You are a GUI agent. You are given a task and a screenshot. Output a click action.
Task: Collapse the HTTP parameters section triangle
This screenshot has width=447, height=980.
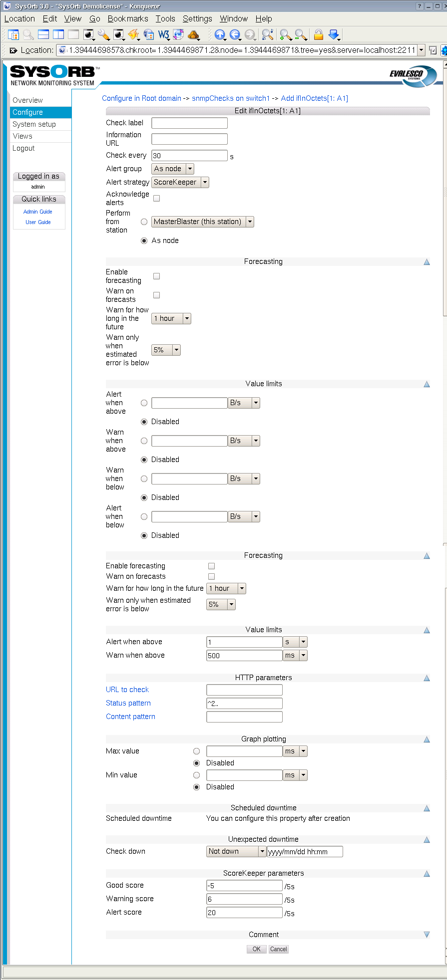427,678
